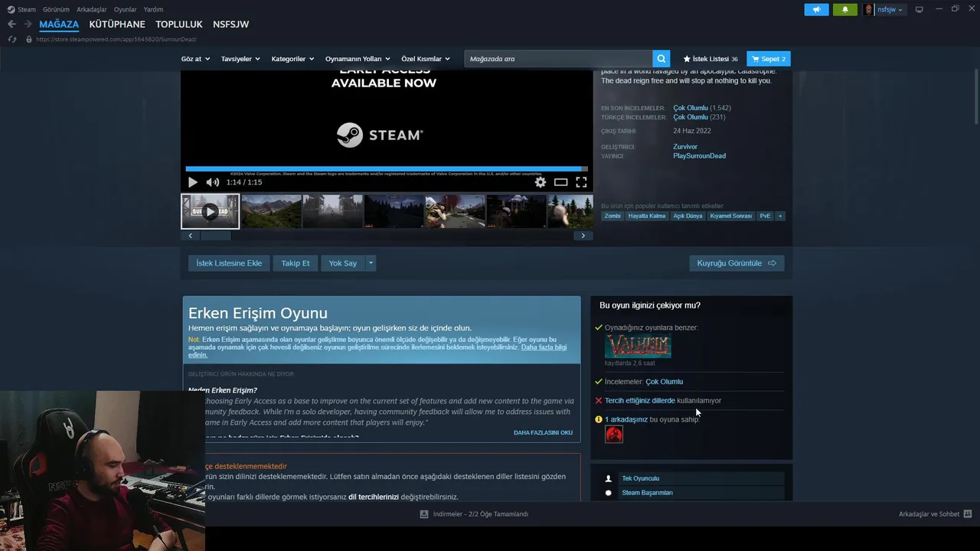Open notifications bell icon
Viewport: 980px width, 551px height.
click(845, 9)
